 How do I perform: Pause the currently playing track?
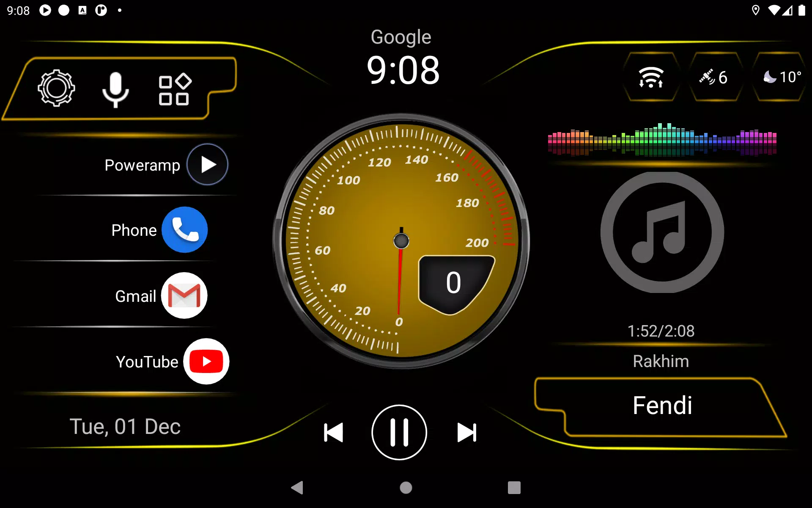pyautogui.click(x=400, y=432)
